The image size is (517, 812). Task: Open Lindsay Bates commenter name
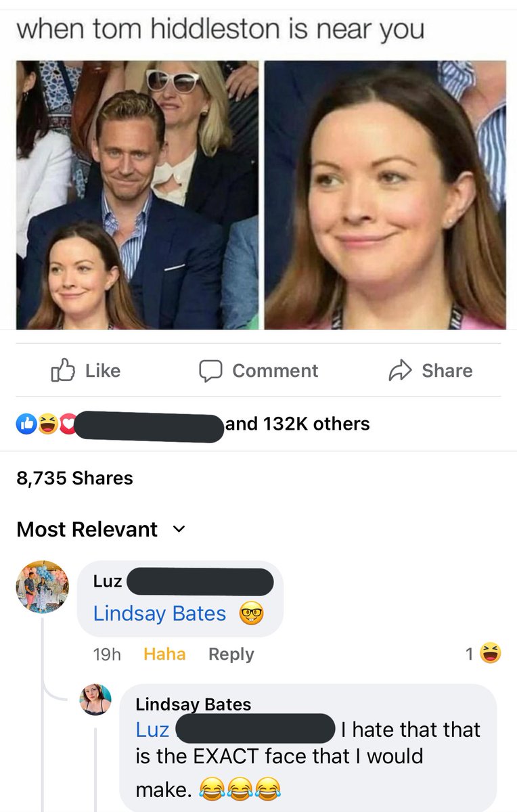194,704
